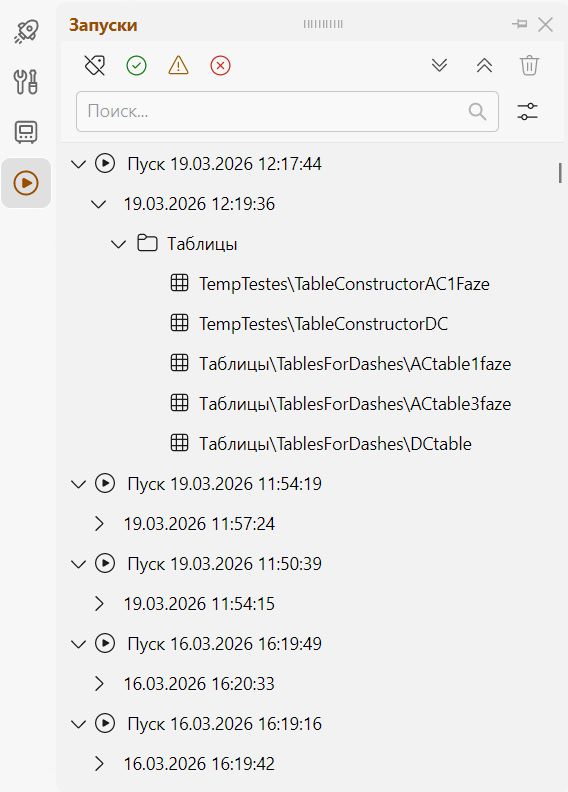Image resolution: width=568 pixels, height=792 pixels.
Task: Open the filter settings sliders icon
Action: [x=528, y=112]
